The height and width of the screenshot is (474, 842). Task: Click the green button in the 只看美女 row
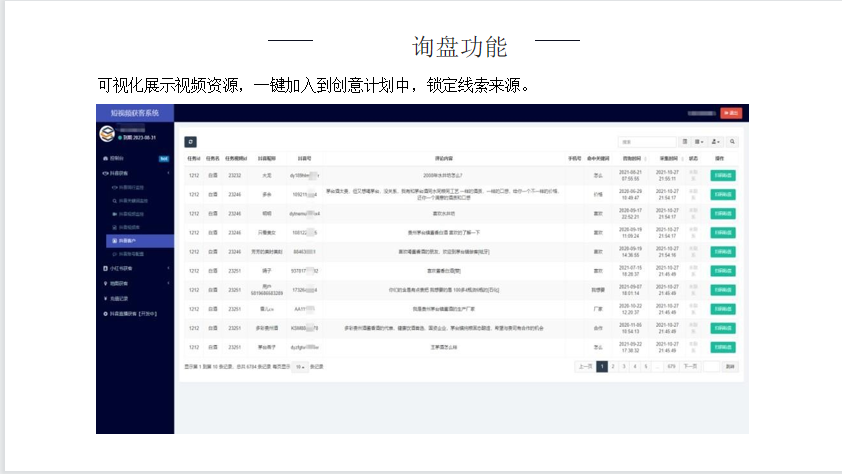coord(723,232)
